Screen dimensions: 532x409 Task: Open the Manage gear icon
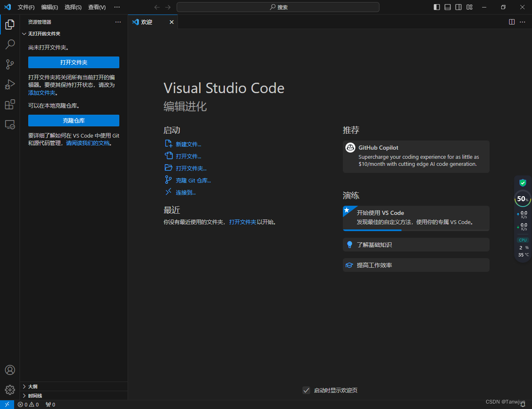pyautogui.click(x=10, y=390)
